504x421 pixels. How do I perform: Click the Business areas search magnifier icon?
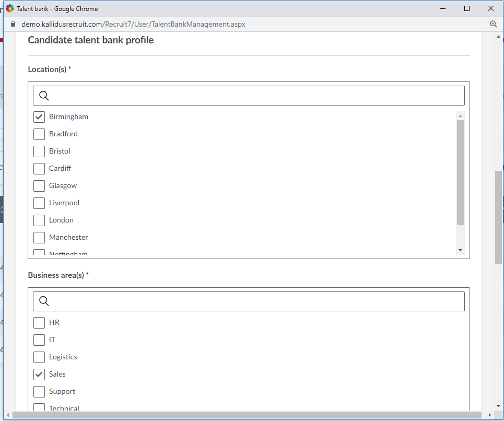coord(44,301)
